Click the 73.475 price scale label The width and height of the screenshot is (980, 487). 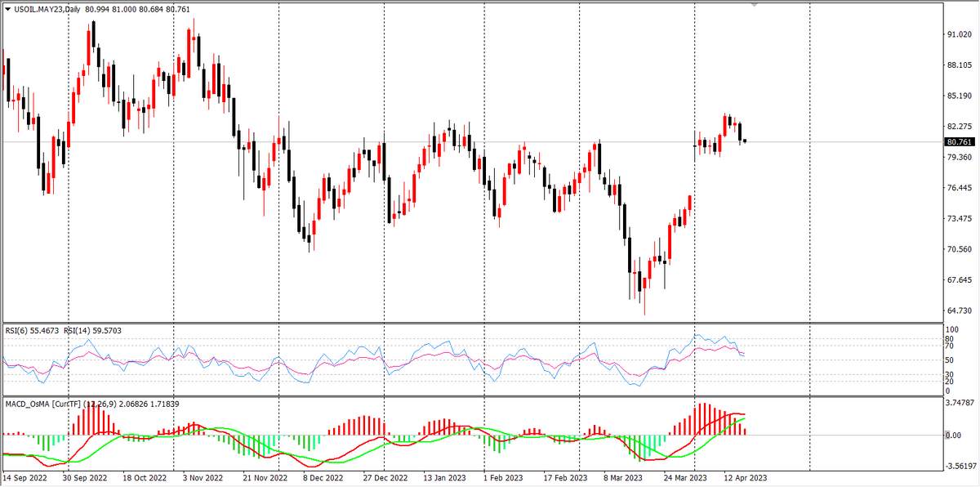959,218
